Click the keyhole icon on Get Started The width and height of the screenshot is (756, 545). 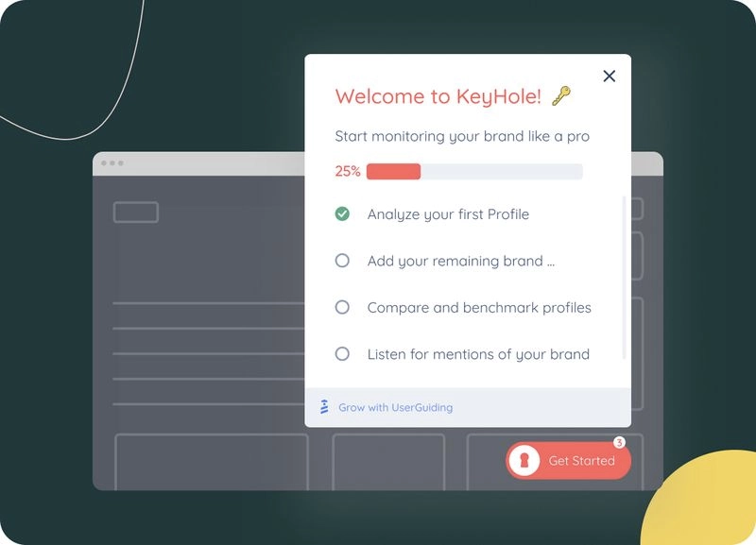pos(524,461)
